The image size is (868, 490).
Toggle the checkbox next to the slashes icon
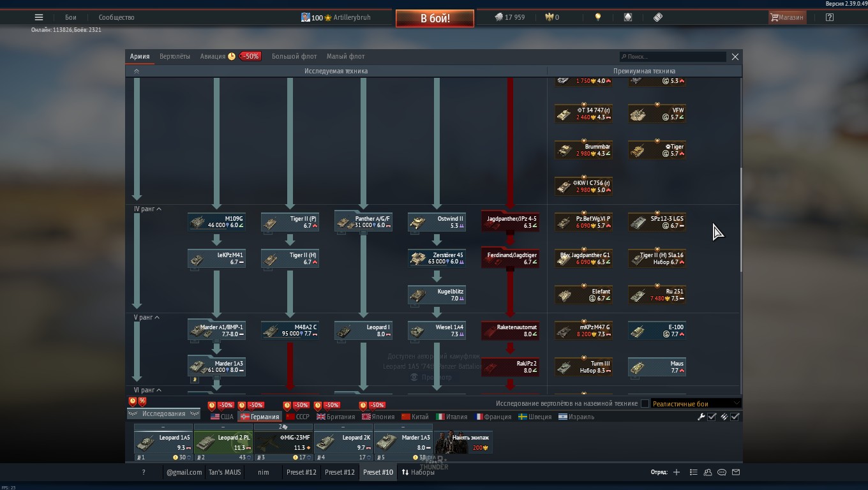(735, 417)
